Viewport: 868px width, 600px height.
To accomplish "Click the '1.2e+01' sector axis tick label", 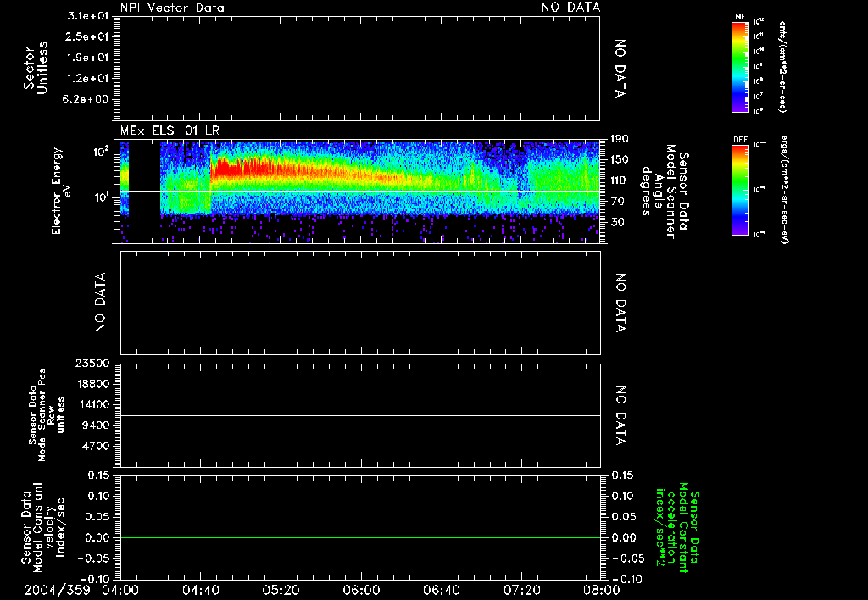I will pyautogui.click(x=88, y=79).
